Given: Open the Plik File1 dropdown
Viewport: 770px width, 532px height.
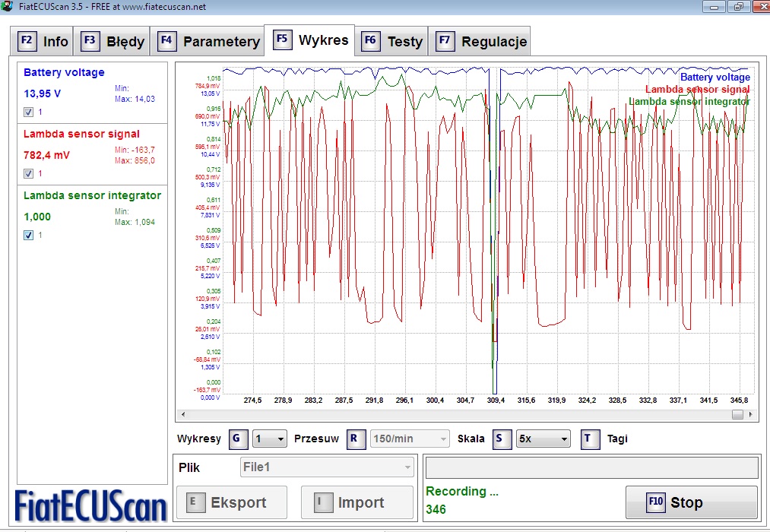Looking at the screenshot, I should [x=327, y=467].
